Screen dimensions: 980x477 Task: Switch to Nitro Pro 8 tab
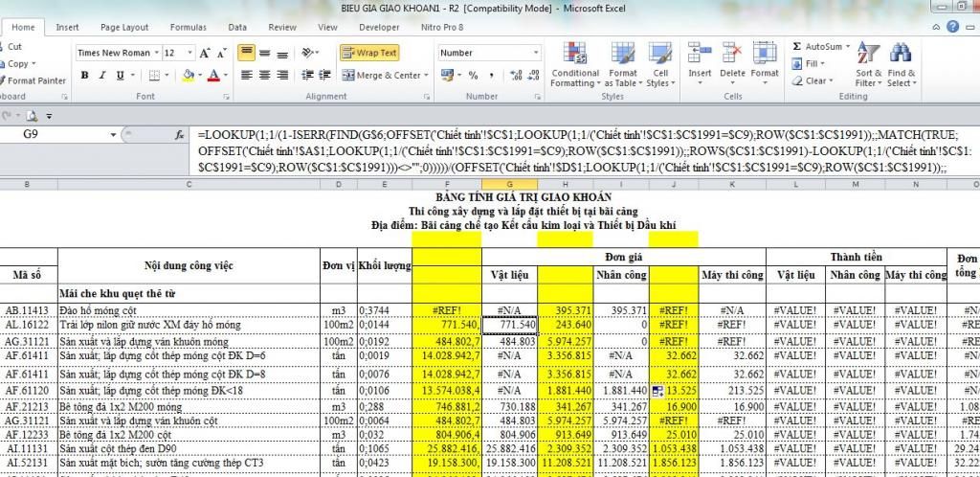pyautogui.click(x=442, y=28)
